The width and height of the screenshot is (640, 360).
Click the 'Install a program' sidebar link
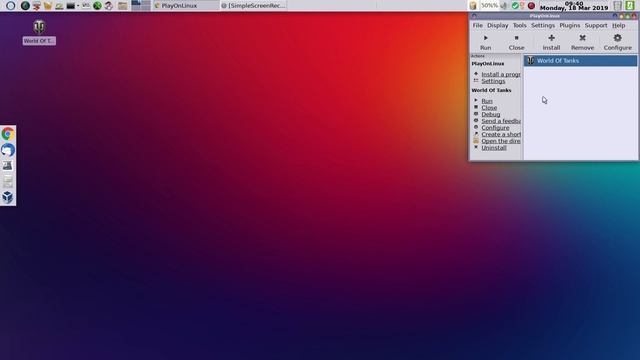pos(501,74)
